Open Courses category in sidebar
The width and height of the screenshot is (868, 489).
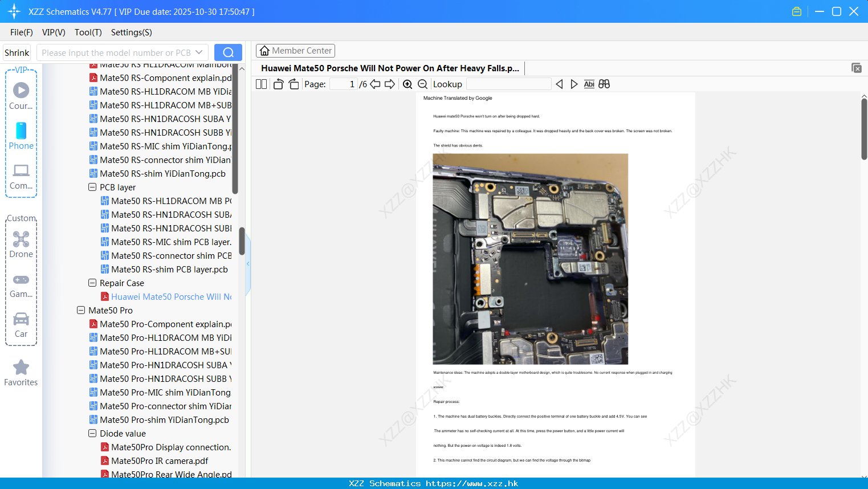pyautogui.click(x=21, y=96)
